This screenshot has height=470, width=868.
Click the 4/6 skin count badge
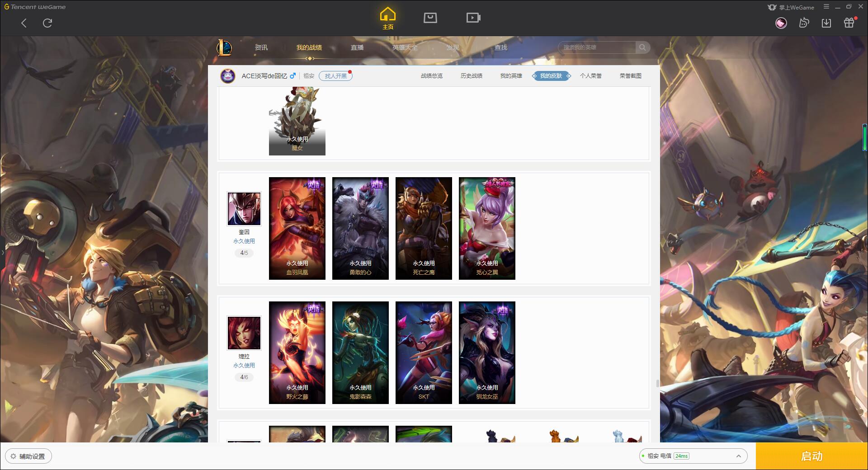click(244, 377)
